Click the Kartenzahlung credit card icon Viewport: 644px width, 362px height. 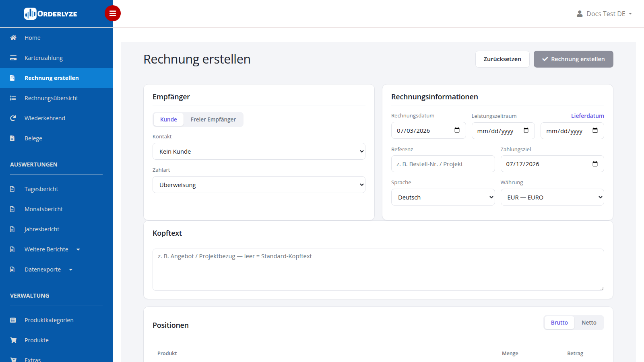(13, 58)
